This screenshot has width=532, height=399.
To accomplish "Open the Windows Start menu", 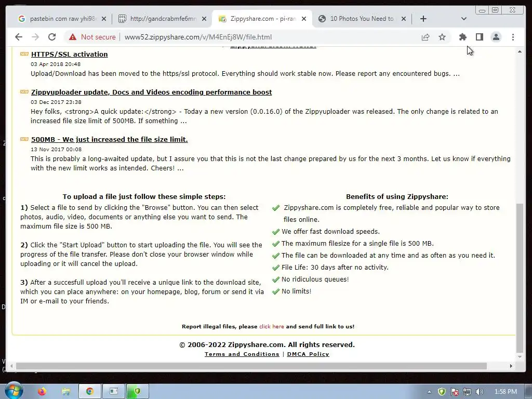I will pyautogui.click(x=13, y=391).
